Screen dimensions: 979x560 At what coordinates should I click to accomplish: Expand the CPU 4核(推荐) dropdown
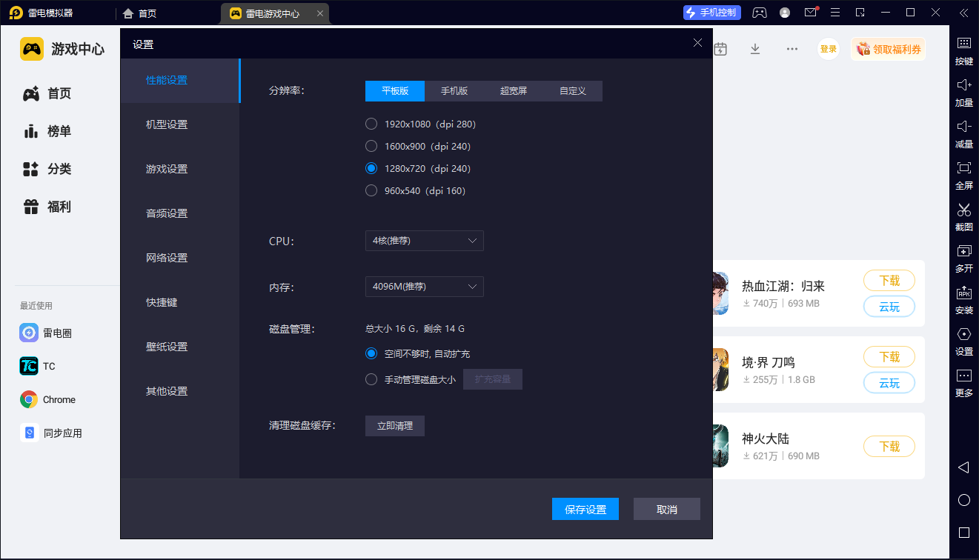pyautogui.click(x=424, y=241)
